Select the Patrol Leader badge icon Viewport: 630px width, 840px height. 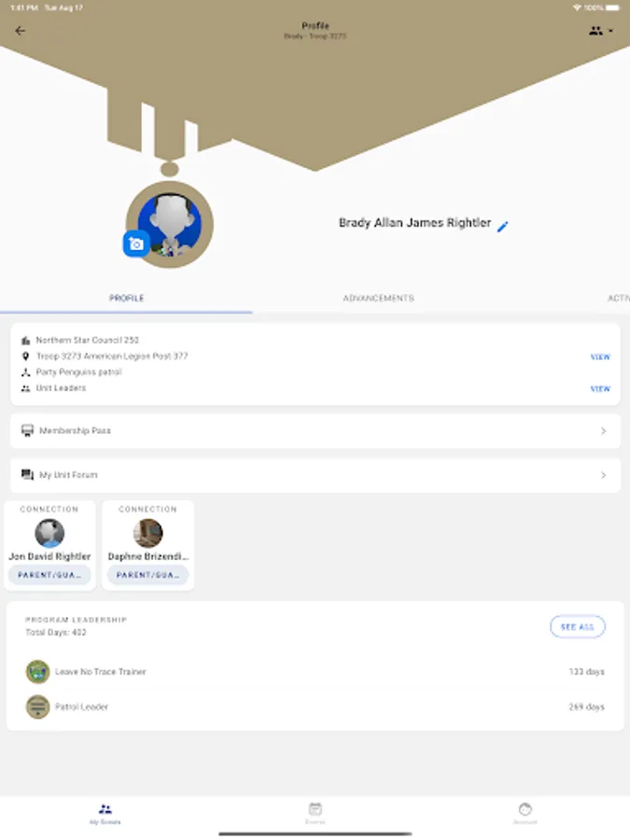37,707
